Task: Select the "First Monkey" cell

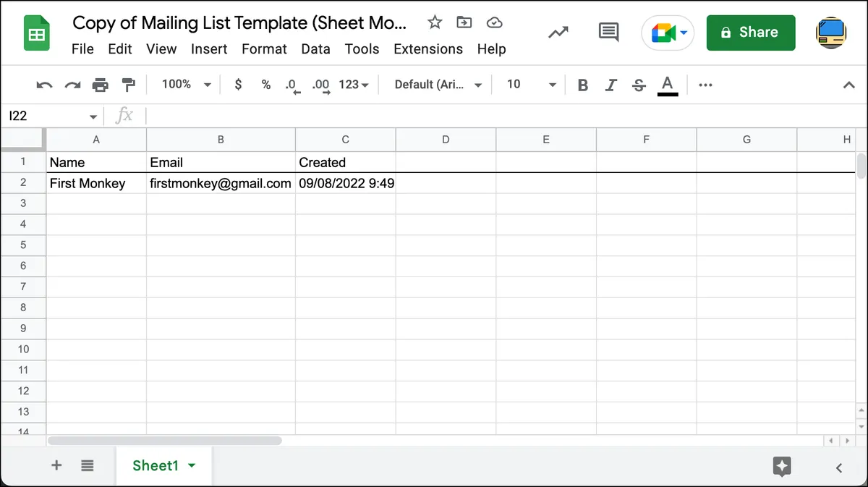Action: (96, 183)
